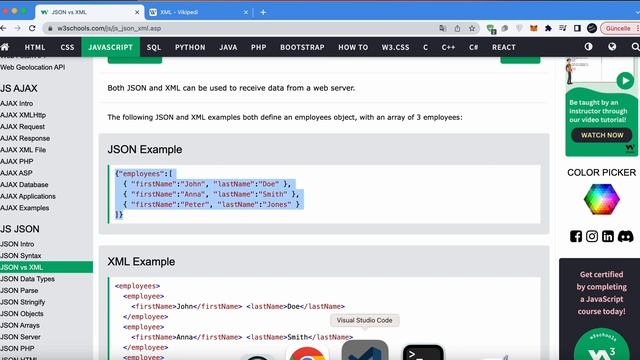Open MetaMask fox extension icon

coord(533,28)
